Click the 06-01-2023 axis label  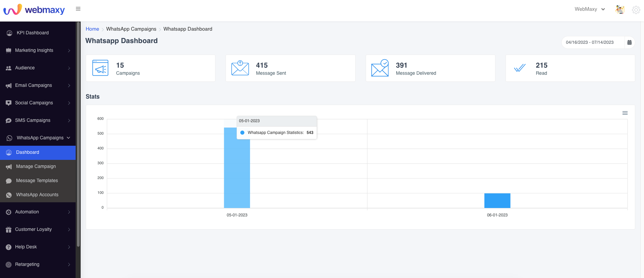click(497, 215)
